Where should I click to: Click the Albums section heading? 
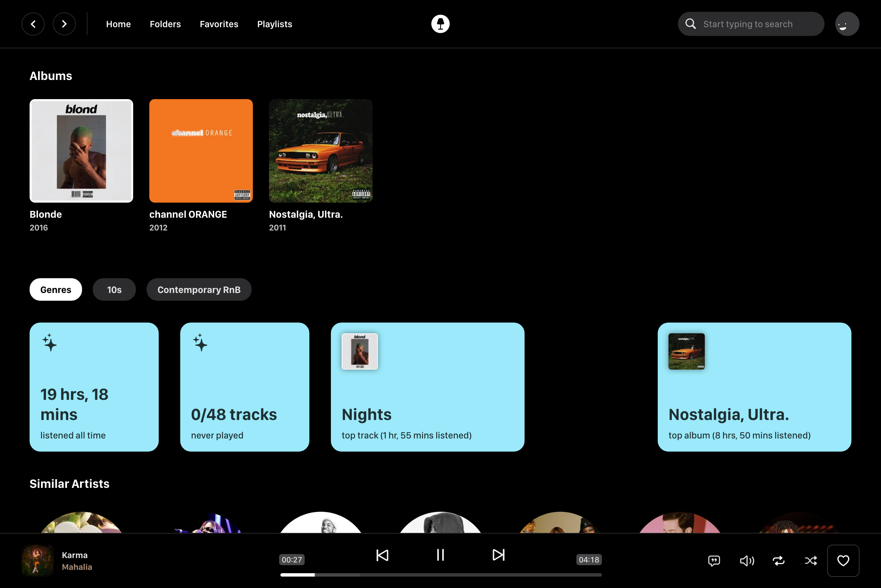(51, 76)
